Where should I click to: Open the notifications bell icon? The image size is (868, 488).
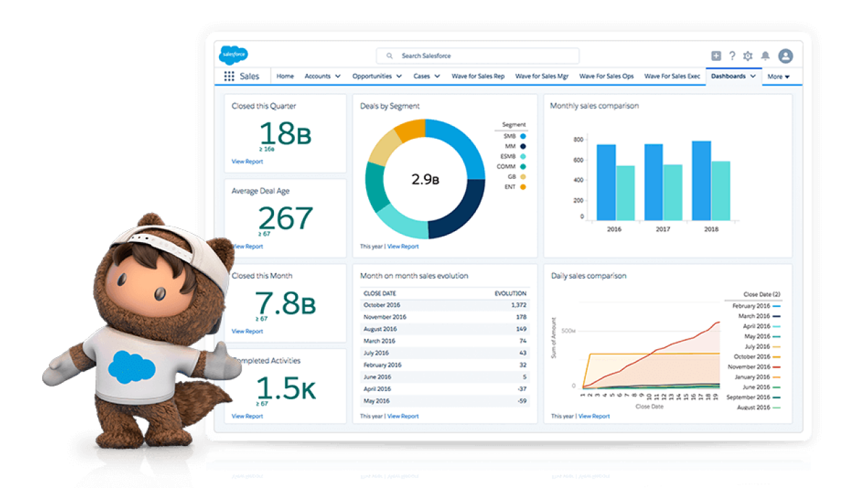pos(766,56)
